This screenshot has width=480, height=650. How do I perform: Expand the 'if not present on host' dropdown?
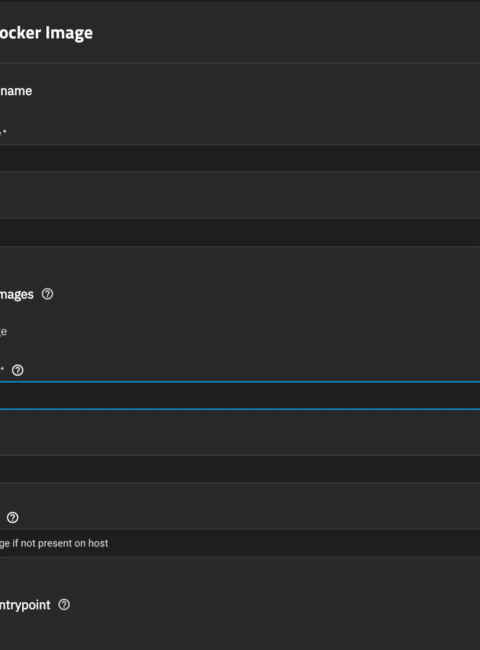coord(240,543)
